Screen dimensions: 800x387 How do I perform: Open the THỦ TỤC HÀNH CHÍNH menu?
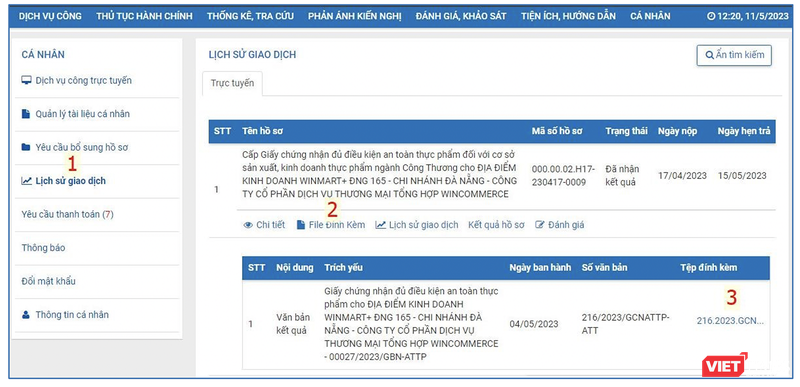tap(144, 16)
